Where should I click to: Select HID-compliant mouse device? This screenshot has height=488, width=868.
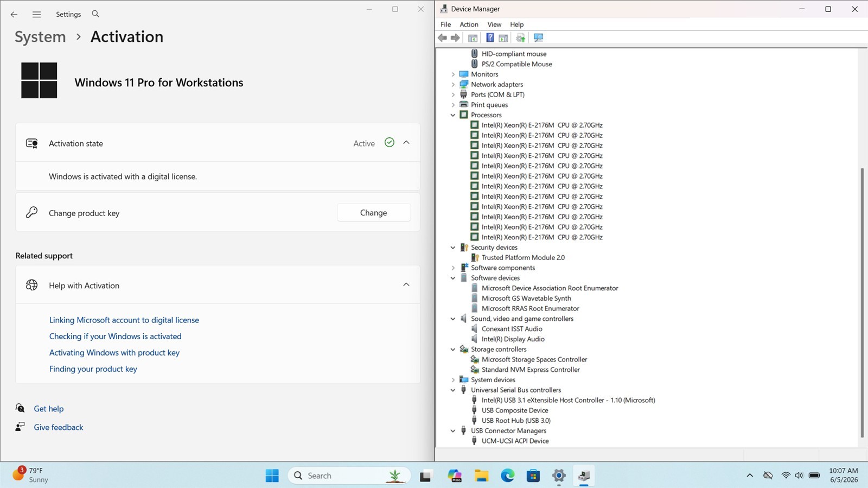(514, 54)
